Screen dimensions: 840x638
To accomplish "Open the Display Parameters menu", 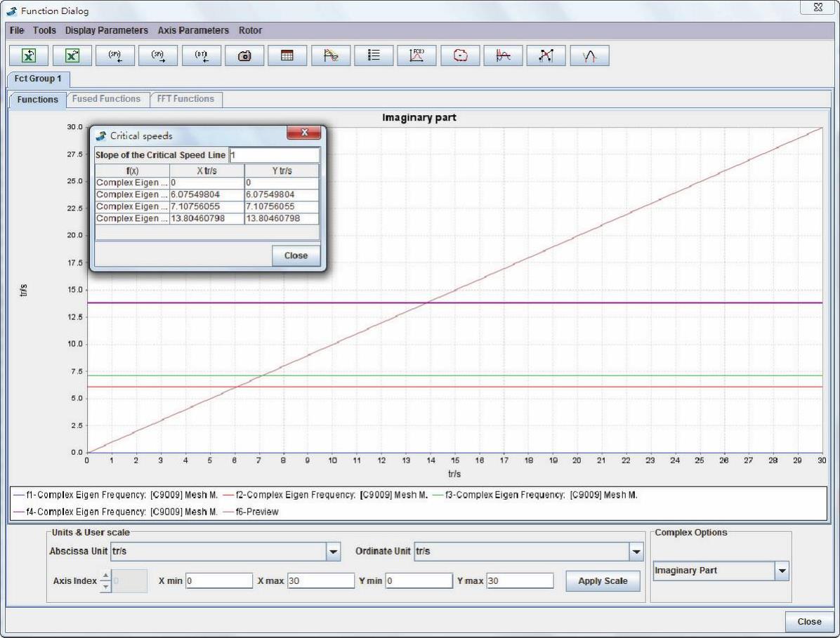I will (107, 30).
